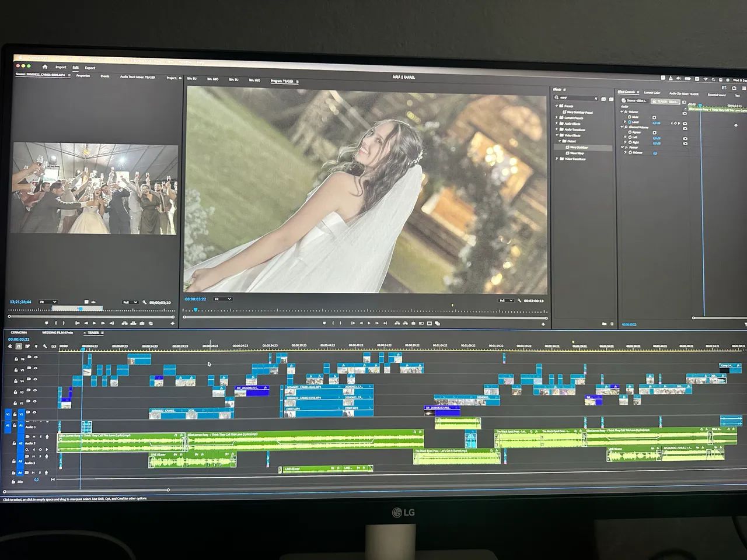
Task: Click the timeline timecode 00:00:03:22
Action: (x=19, y=339)
